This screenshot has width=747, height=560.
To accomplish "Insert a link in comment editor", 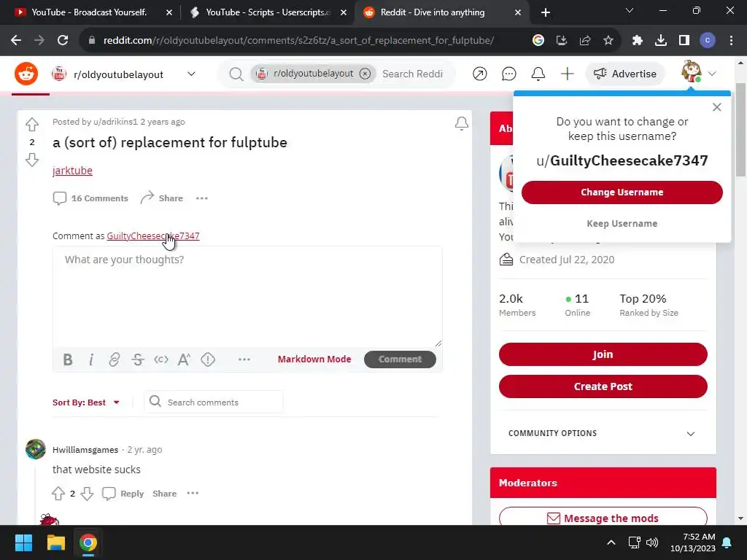I will pyautogui.click(x=115, y=359).
